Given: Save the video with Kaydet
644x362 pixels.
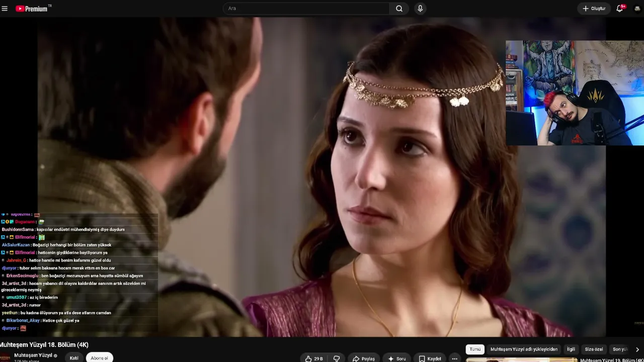Looking at the screenshot, I should point(430,358).
